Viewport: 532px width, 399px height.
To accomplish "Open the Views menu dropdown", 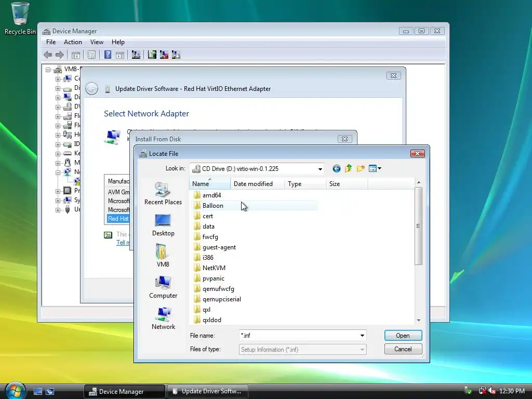I will pyautogui.click(x=375, y=168).
